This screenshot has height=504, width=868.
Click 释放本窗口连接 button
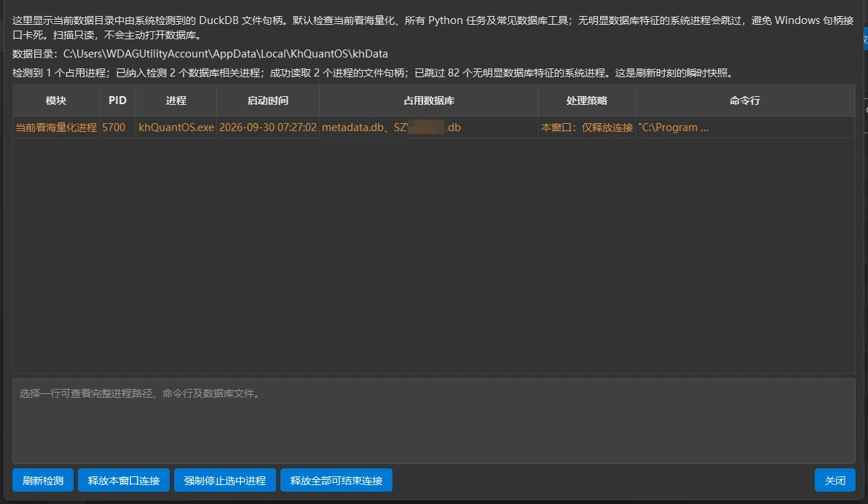point(124,480)
